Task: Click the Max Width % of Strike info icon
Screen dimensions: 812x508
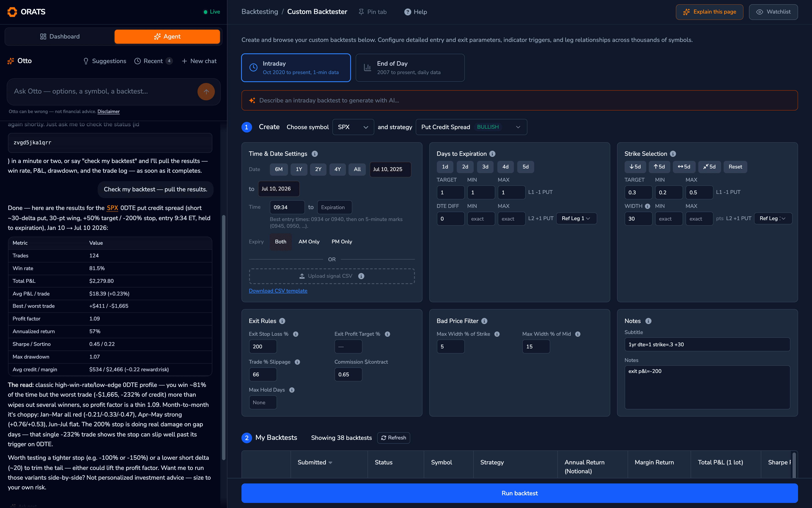Action: pos(497,334)
